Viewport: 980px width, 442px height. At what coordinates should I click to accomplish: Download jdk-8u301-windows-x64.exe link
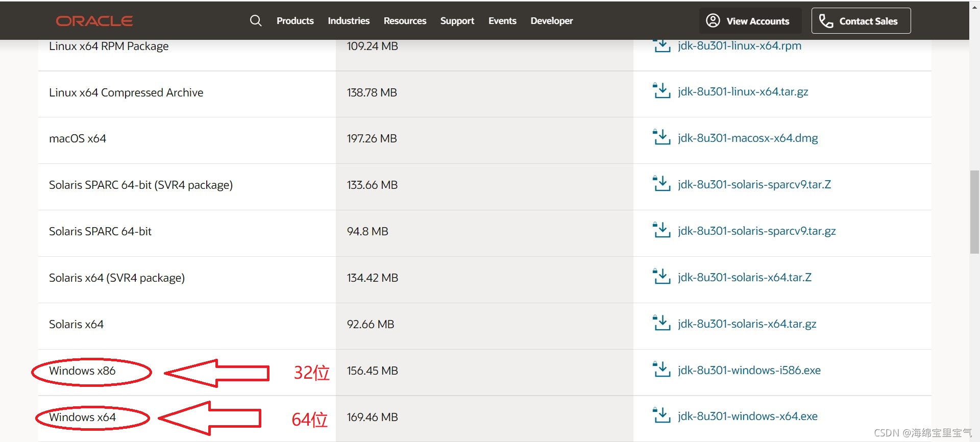(x=748, y=416)
